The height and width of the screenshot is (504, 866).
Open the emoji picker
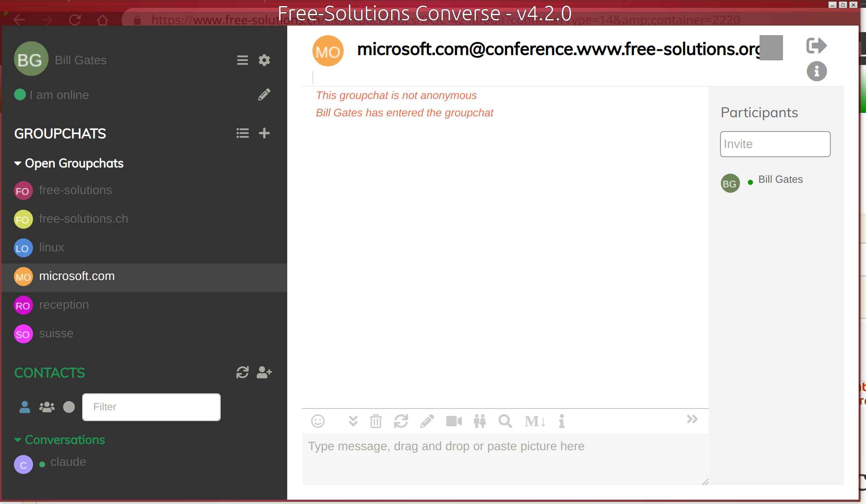pos(318,421)
